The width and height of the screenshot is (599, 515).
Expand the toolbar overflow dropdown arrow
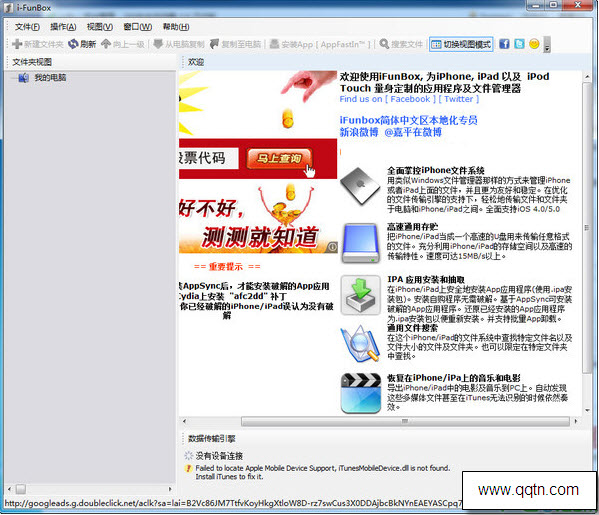pyautogui.click(x=547, y=45)
